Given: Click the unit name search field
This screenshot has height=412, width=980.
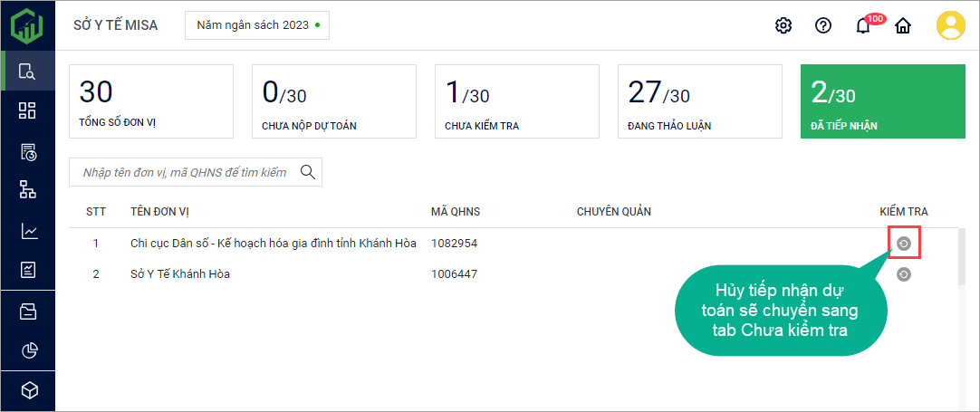Looking at the screenshot, I should pyautogui.click(x=184, y=172).
